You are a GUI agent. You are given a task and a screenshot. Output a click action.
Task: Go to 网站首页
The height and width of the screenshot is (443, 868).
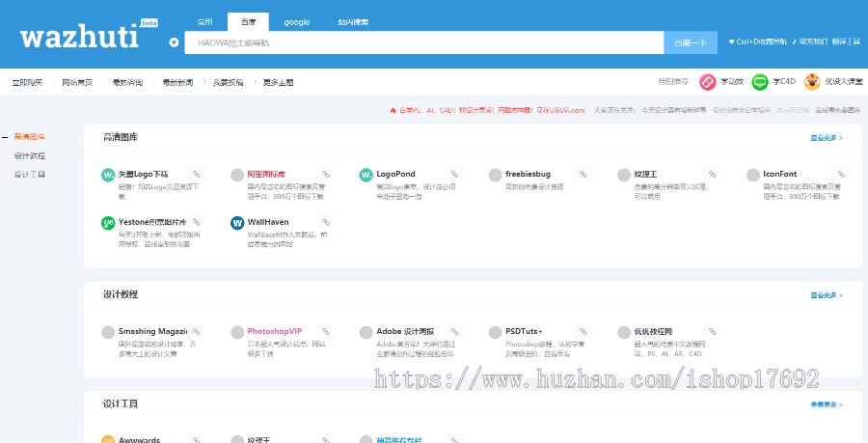click(x=77, y=82)
